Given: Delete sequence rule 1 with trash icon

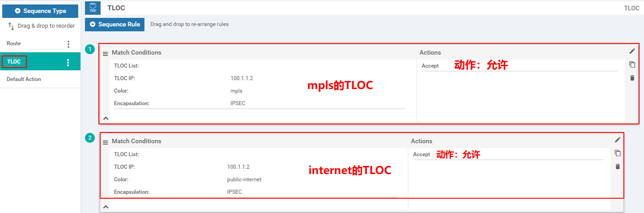Looking at the screenshot, I should pos(632,78).
